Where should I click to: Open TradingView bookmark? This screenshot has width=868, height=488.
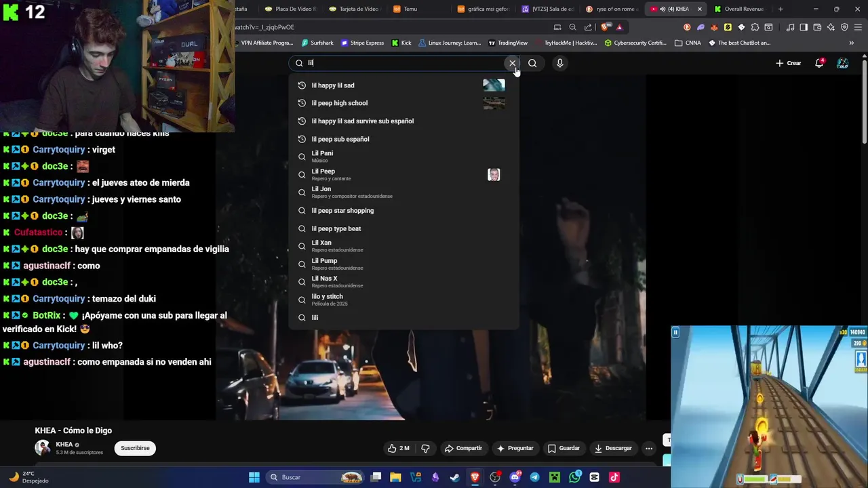[x=508, y=43]
